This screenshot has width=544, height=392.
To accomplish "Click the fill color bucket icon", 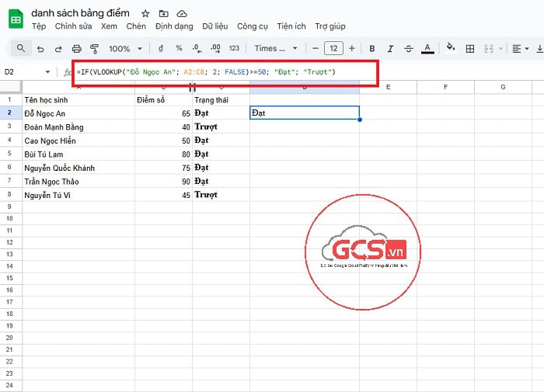I will (450, 48).
